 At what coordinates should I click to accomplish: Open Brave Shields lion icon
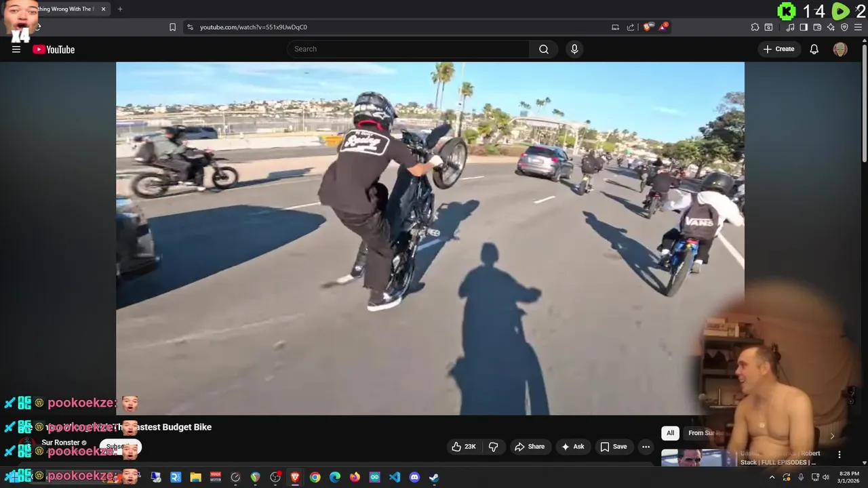[x=648, y=27]
